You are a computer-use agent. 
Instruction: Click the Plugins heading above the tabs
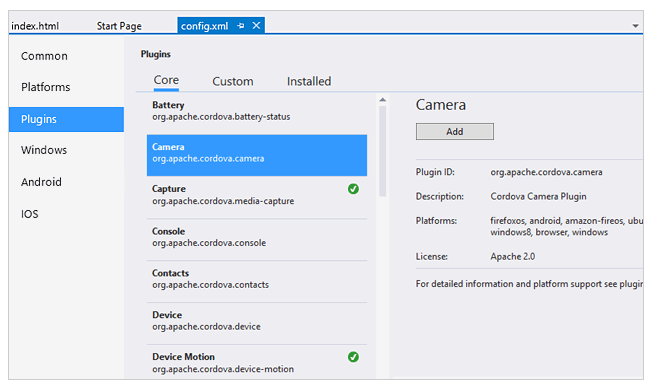[x=155, y=54]
